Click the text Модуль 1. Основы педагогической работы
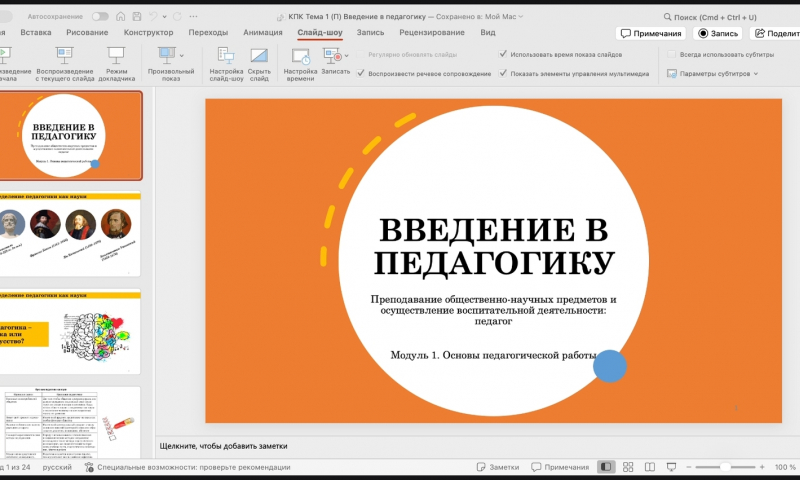 point(493,355)
